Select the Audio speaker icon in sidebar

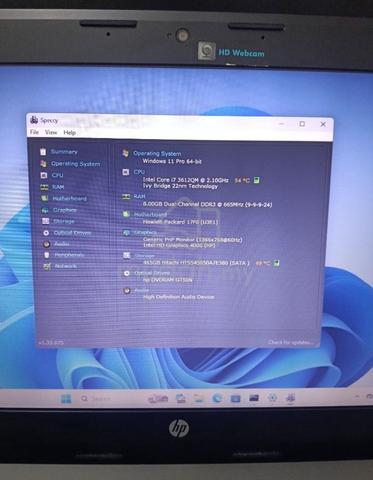pos(47,244)
